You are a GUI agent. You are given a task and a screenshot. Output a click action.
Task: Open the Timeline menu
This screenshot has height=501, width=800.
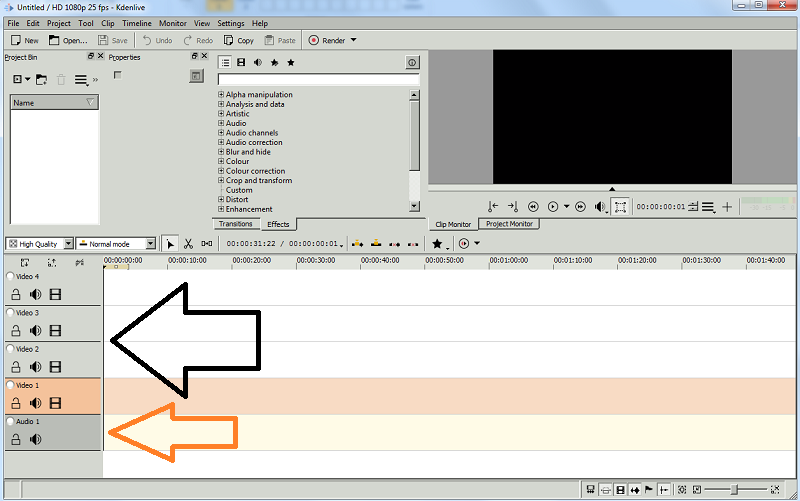tap(137, 23)
